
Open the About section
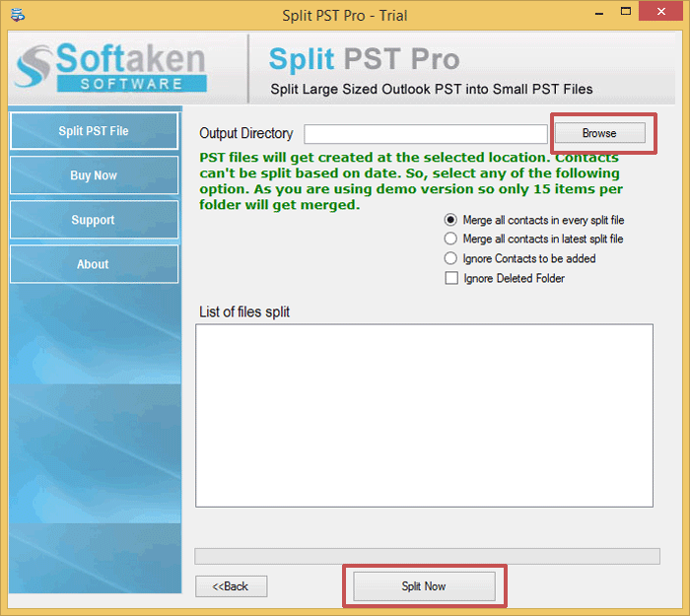tap(94, 264)
